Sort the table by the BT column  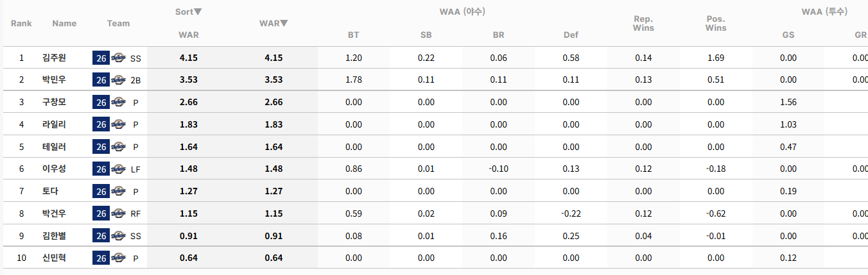[x=354, y=35]
